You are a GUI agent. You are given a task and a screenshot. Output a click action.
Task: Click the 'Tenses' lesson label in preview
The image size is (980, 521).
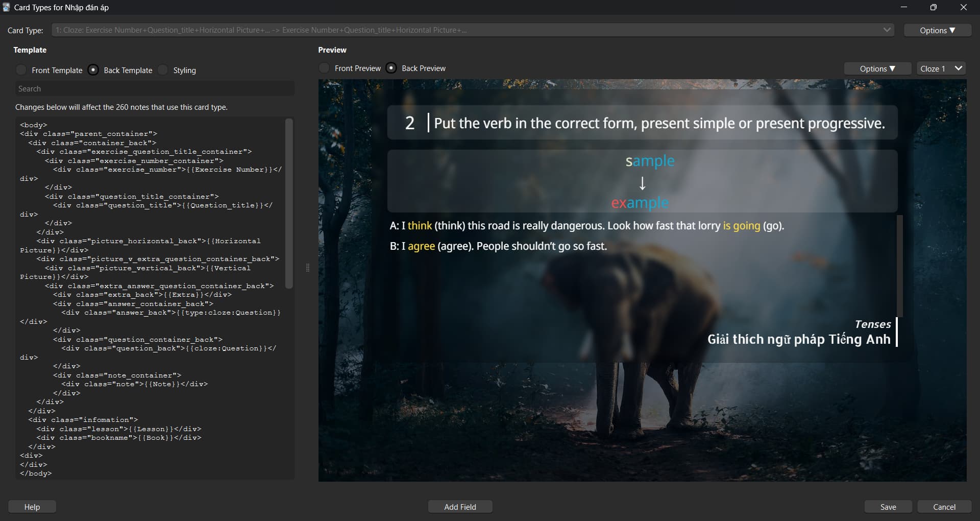click(x=873, y=324)
